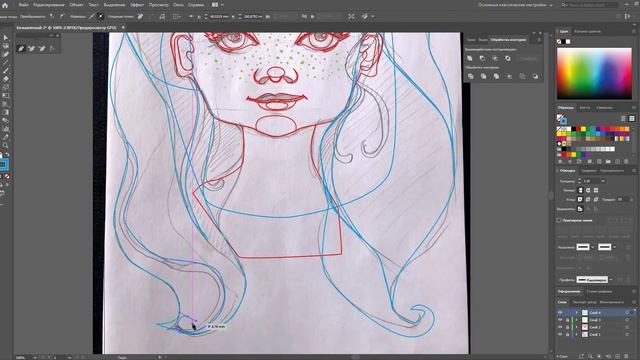This screenshot has width=640, height=360.
Task: Delete selected layer with trash icon
Action: click(627, 356)
